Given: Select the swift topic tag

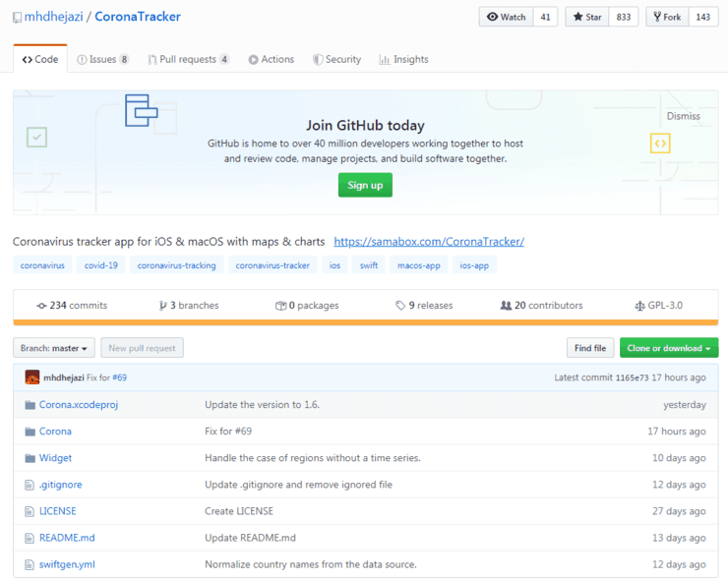Looking at the screenshot, I should [x=369, y=265].
